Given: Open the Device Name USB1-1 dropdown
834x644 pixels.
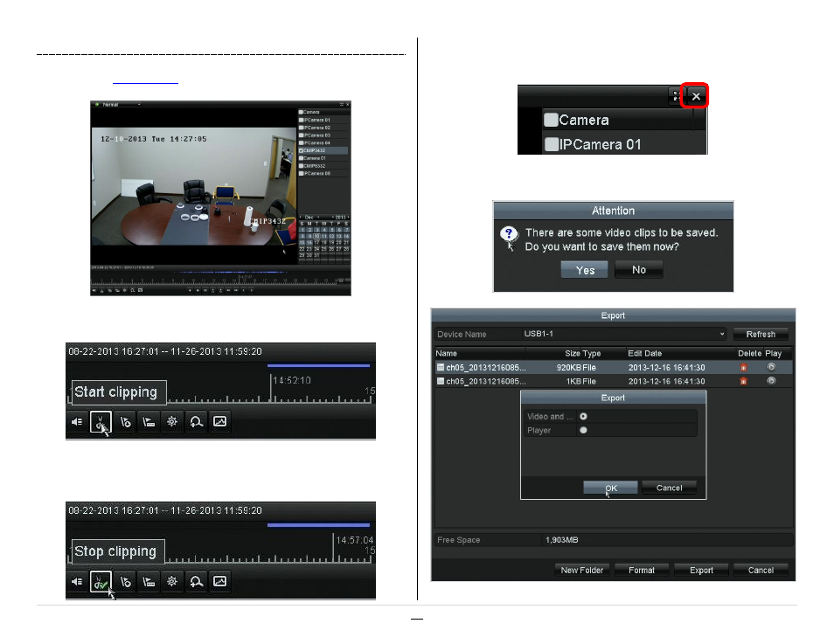Looking at the screenshot, I should tap(624, 334).
